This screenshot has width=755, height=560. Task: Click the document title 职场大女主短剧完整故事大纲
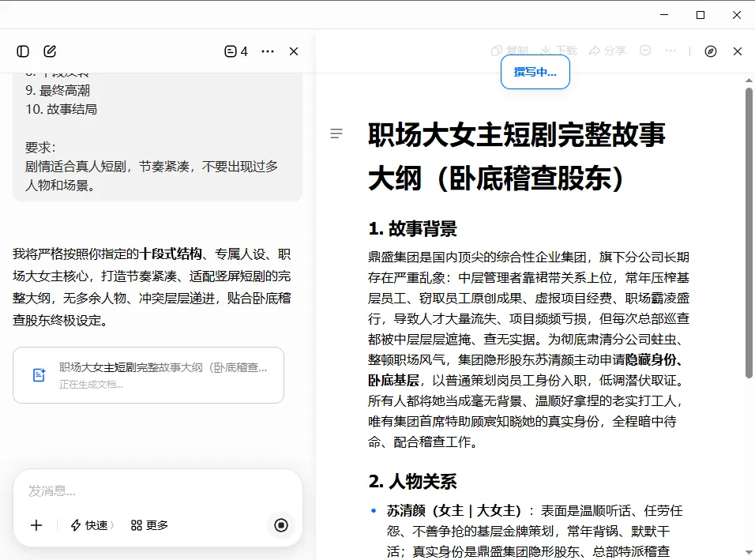point(516,156)
